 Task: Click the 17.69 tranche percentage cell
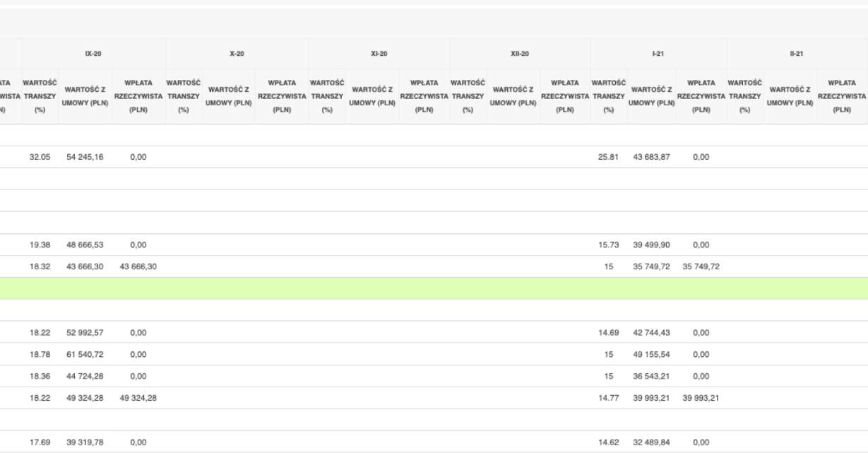[40, 442]
